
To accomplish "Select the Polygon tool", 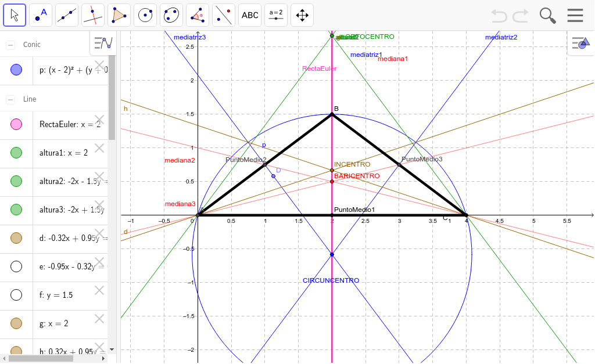I will 119,15.
